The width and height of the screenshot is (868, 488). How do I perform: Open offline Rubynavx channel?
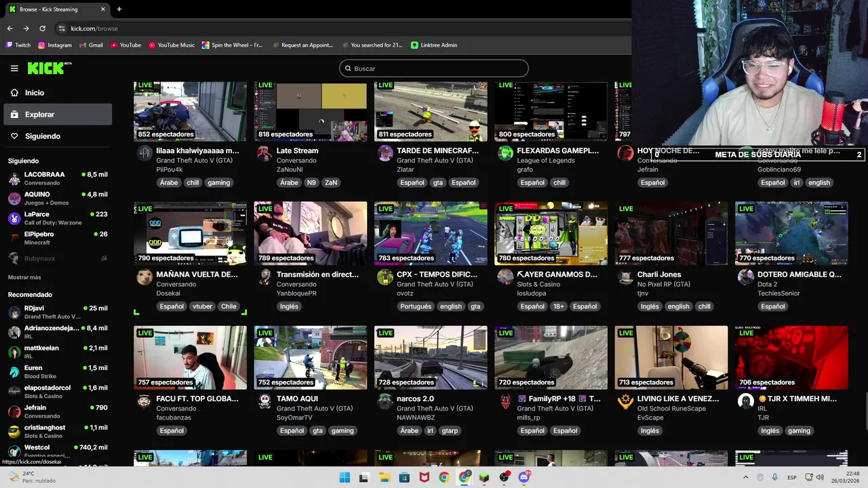coord(58,258)
